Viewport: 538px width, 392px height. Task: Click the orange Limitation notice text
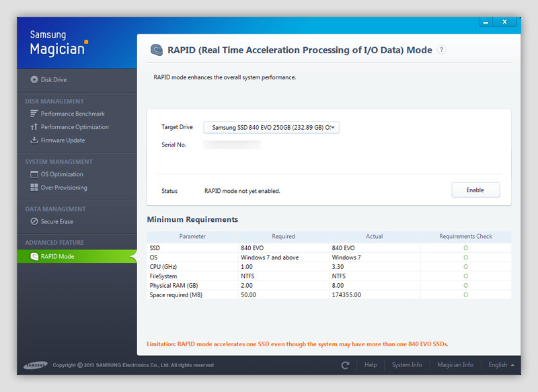pos(297,344)
